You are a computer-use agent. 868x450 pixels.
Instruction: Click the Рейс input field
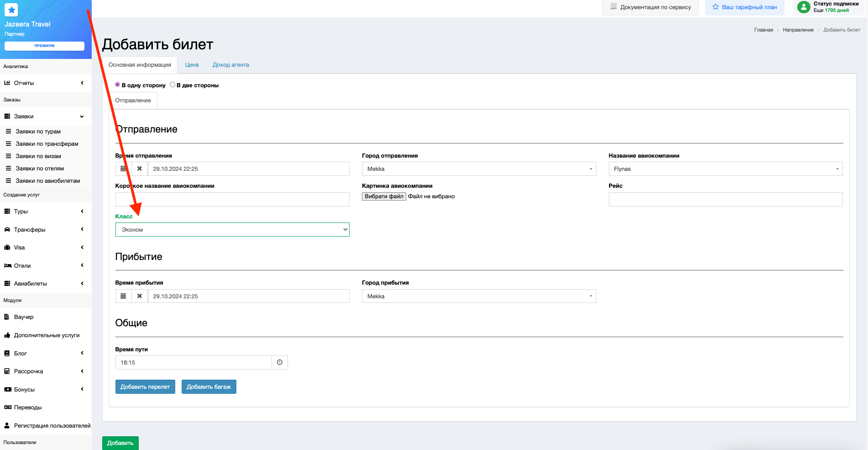(x=725, y=200)
